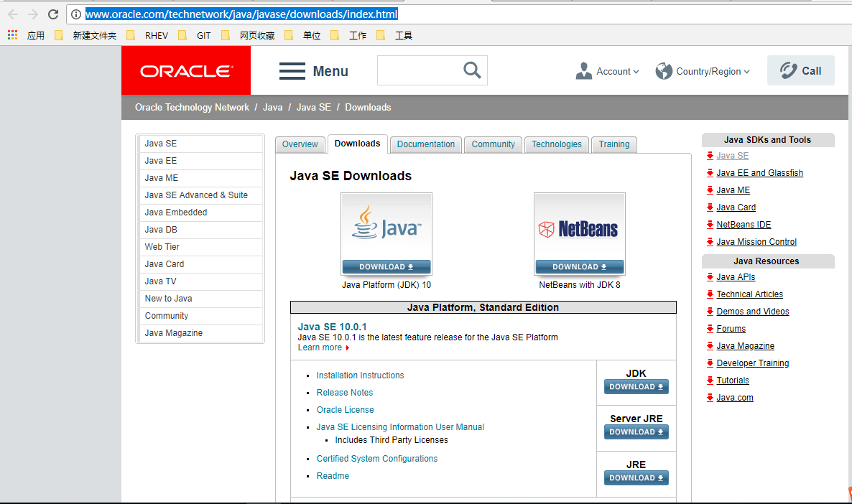852x504 pixels.
Task: Go to Java SE breadcrumb link
Action: coord(313,108)
